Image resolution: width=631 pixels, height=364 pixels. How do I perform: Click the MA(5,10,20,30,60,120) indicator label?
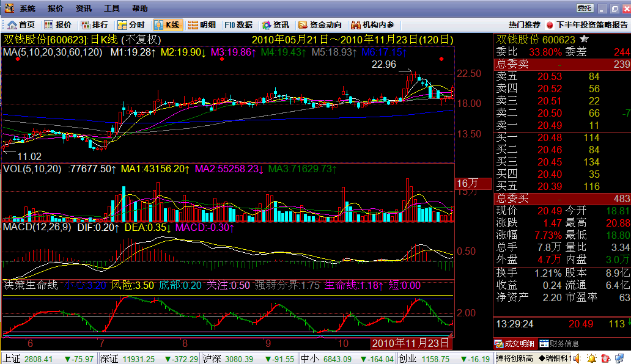point(53,53)
